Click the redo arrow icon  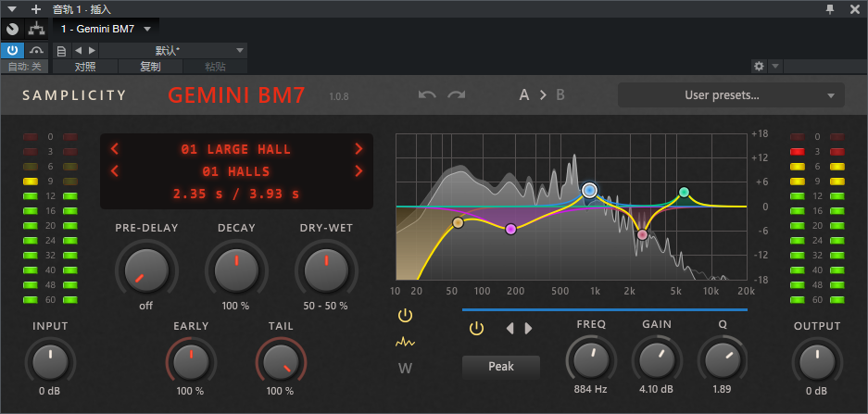pyautogui.click(x=456, y=94)
